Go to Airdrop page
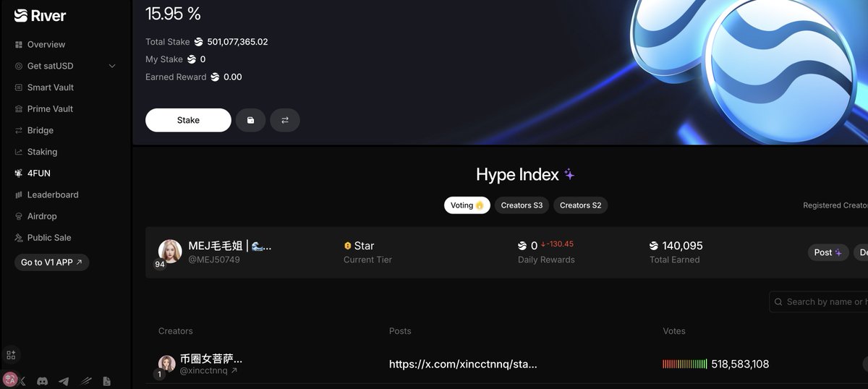Image resolution: width=868 pixels, height=389 pixels. pyautogui.click(x=42, y=216)
